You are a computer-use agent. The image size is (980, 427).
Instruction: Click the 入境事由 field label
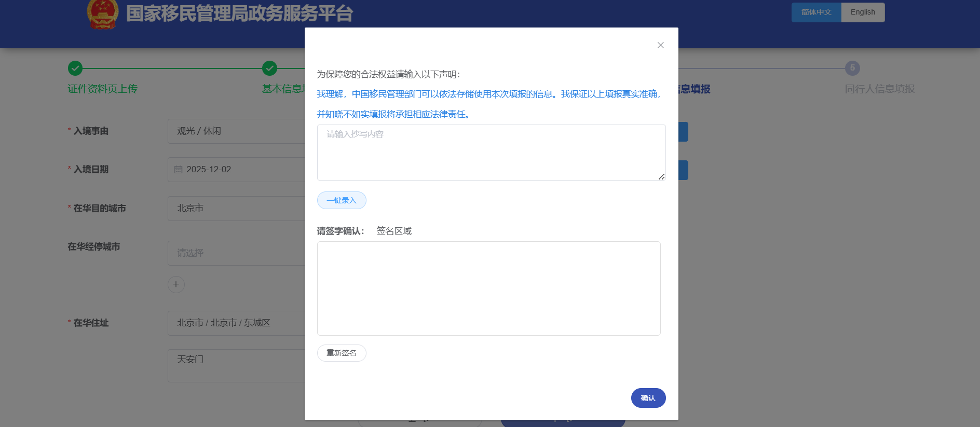point(91,131)
